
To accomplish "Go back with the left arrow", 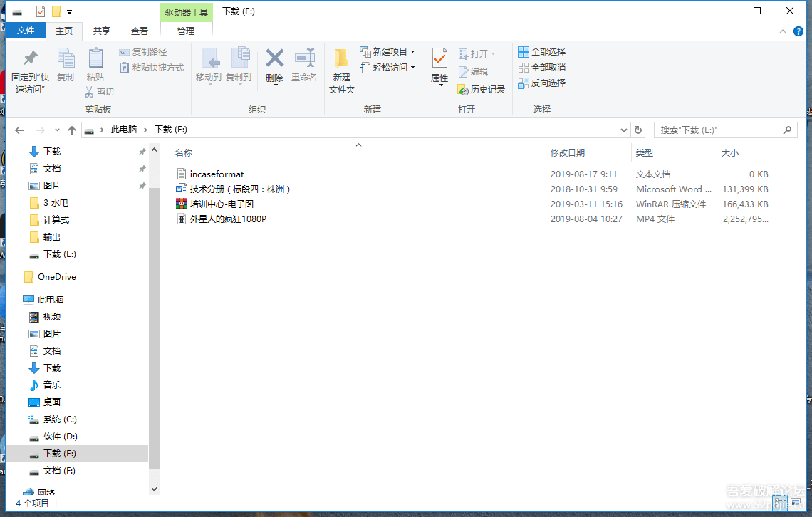I will (x=19, y=130).
